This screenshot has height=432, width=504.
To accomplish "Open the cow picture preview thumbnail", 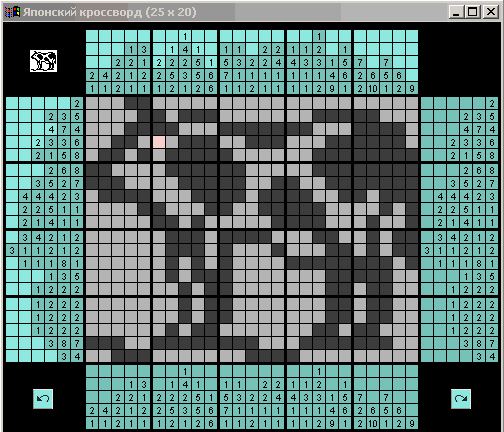I will point(43,61).
